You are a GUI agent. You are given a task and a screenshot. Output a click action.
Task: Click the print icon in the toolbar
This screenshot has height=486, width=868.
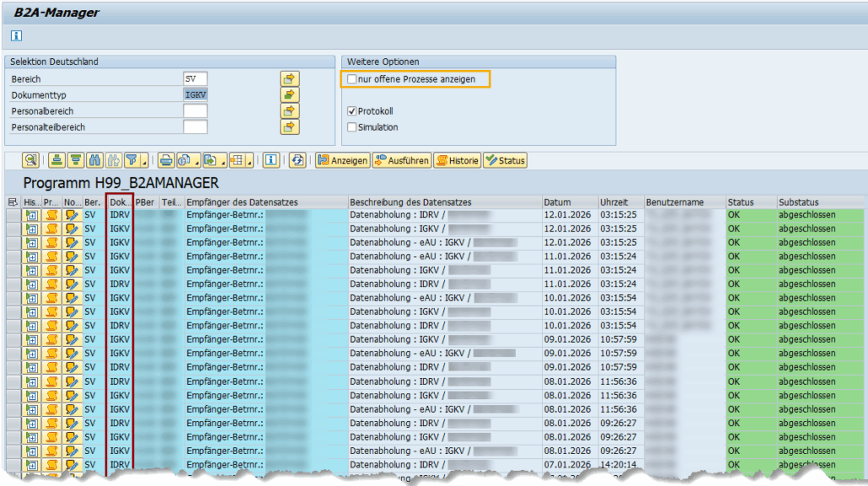point(166,160)
